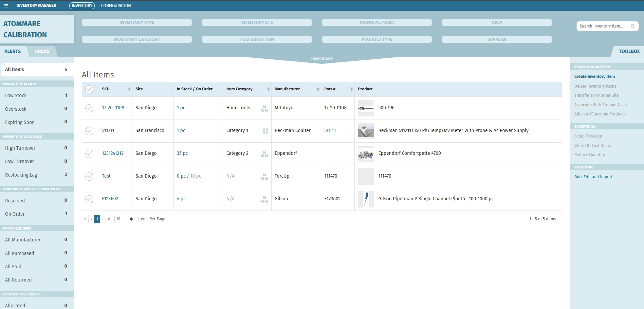Screen dimensions: 644x309
Task: Expand the Inventory Type filter
Action: click(136, 22)
